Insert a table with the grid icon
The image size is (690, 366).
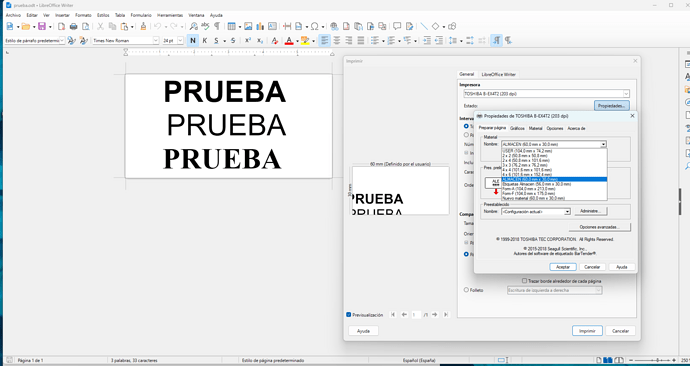pos(231,26)
